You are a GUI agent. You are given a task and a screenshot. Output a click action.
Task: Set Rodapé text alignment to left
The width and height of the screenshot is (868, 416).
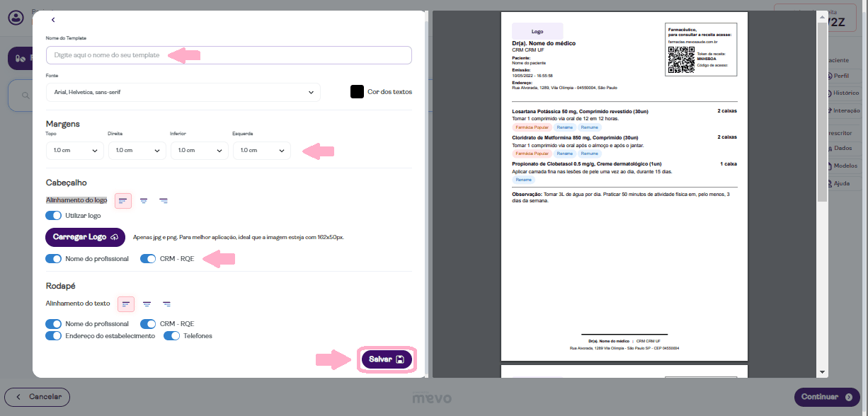(x=126, y=304)
